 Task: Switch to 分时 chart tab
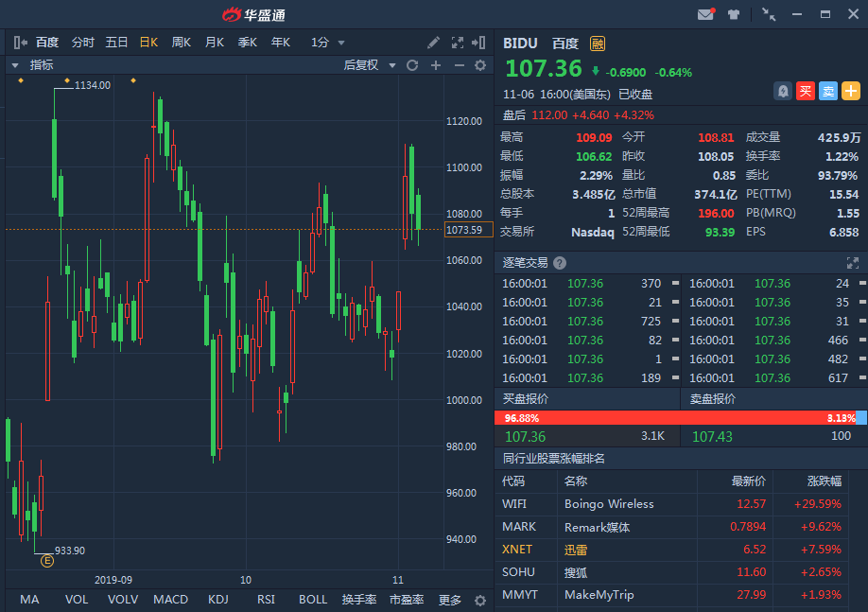click(x=83, y=43)
